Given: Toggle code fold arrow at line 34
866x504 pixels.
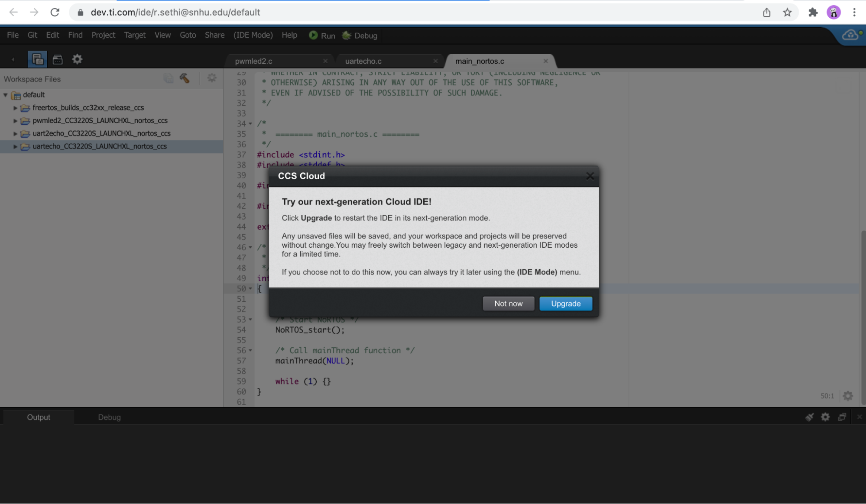Looking at the screenshot, I should point(250,124).
